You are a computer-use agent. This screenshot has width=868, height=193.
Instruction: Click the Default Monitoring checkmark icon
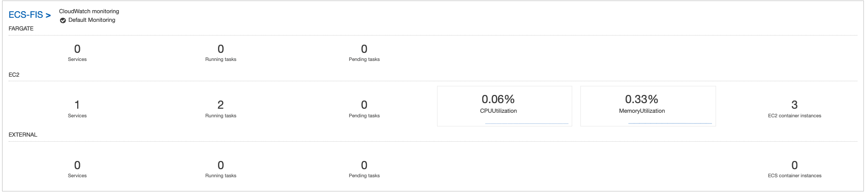[63, 20]
